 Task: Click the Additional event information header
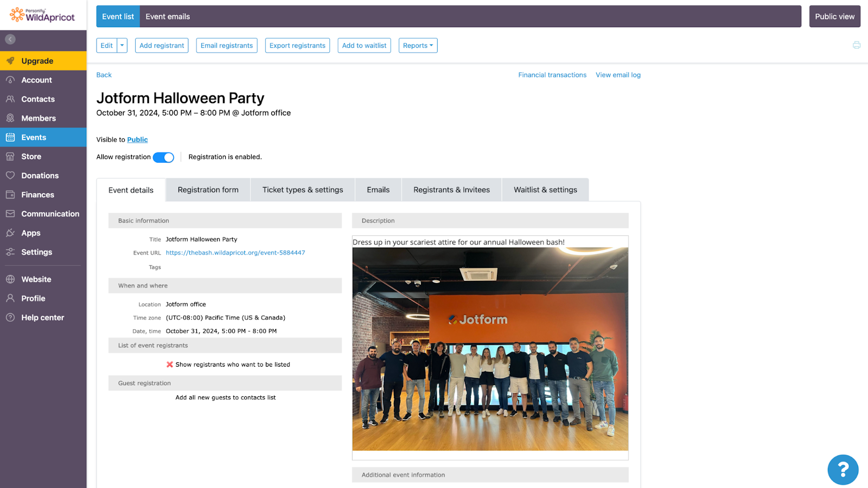490,475
